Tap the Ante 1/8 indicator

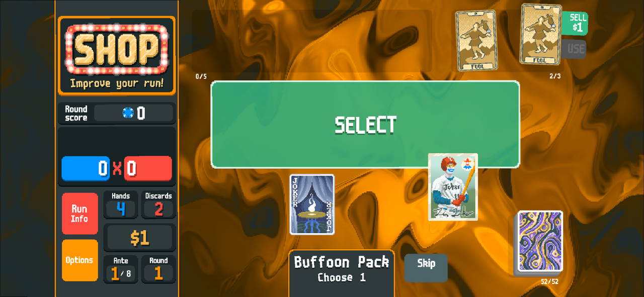tap(121, 269)
